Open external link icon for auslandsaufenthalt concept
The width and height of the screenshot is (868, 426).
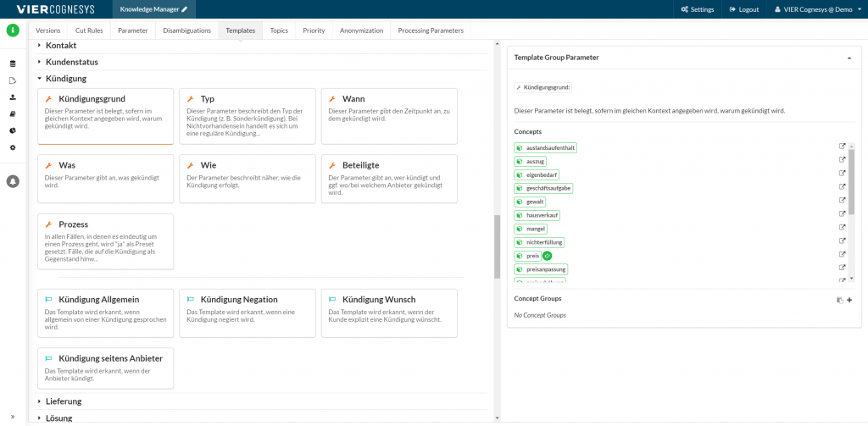(842, 147)
